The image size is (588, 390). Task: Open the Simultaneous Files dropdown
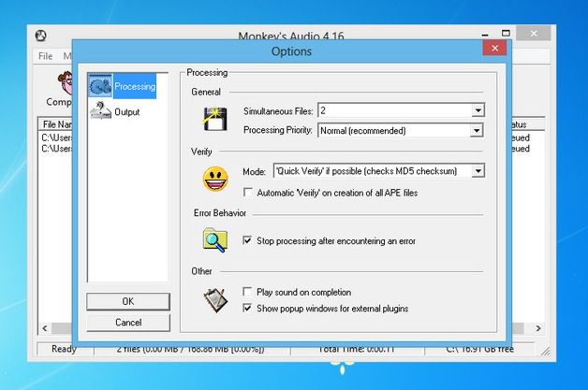[478, 110]
